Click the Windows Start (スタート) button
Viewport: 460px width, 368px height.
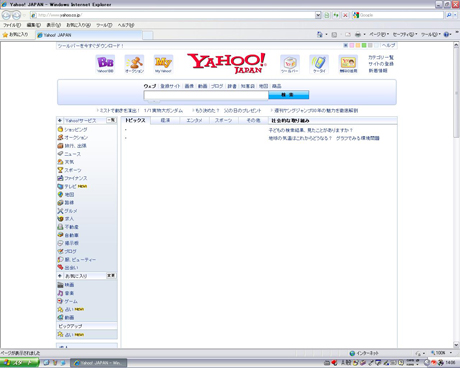click(x=20, y=363)
